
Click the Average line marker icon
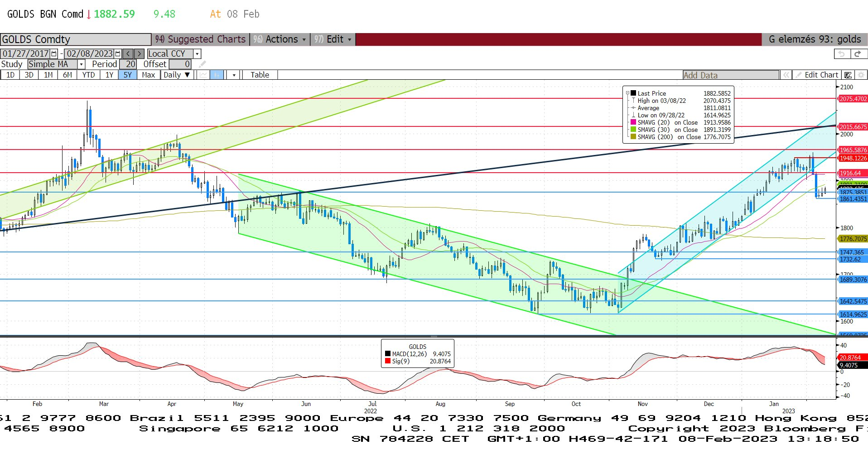(x=633, y=108)
